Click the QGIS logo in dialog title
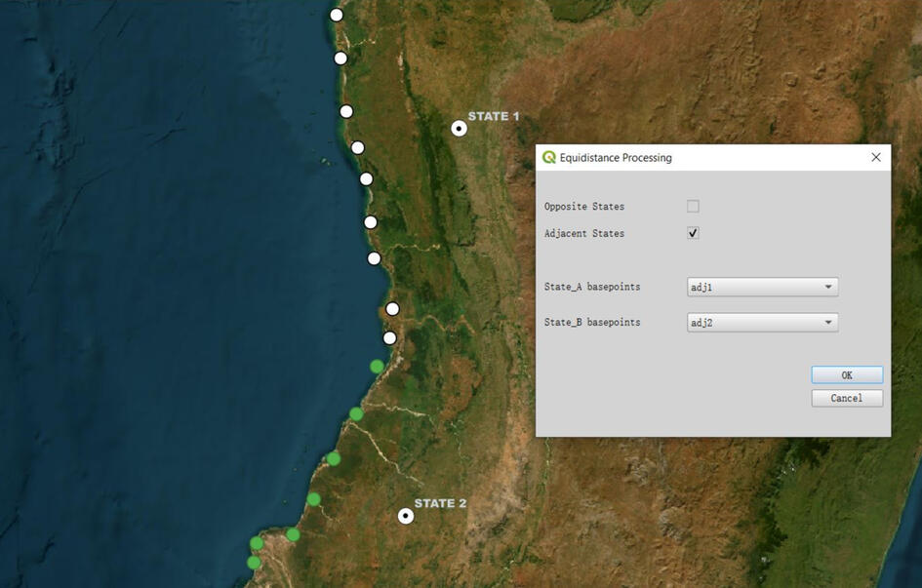Viewport: 922px width, 588px height. pos(549,157)
